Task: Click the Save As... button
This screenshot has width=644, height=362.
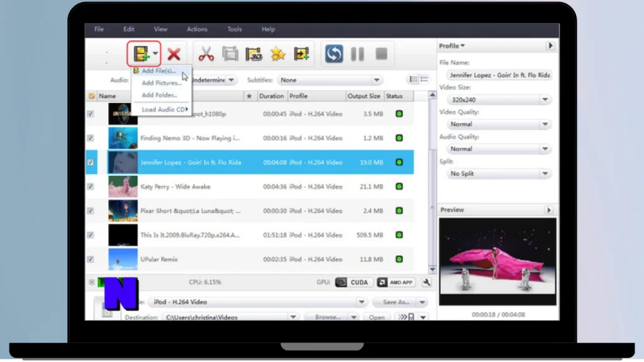Action: [395, 302]
